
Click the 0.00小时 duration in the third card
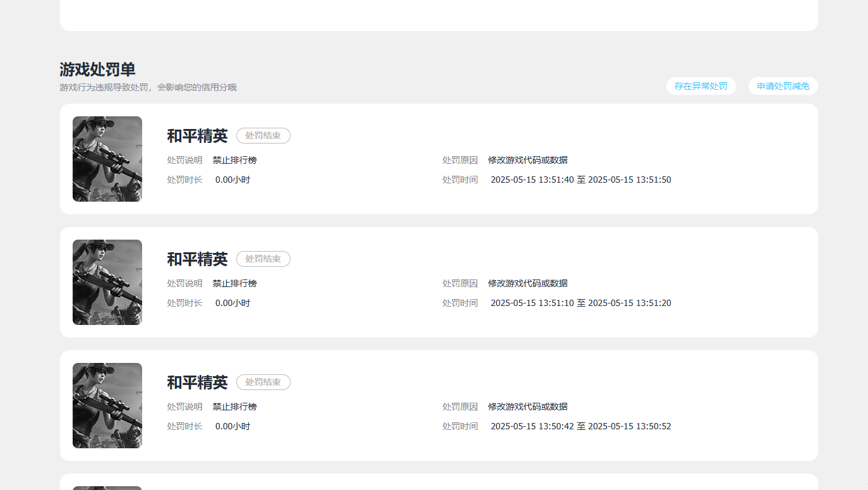(232, 426)
